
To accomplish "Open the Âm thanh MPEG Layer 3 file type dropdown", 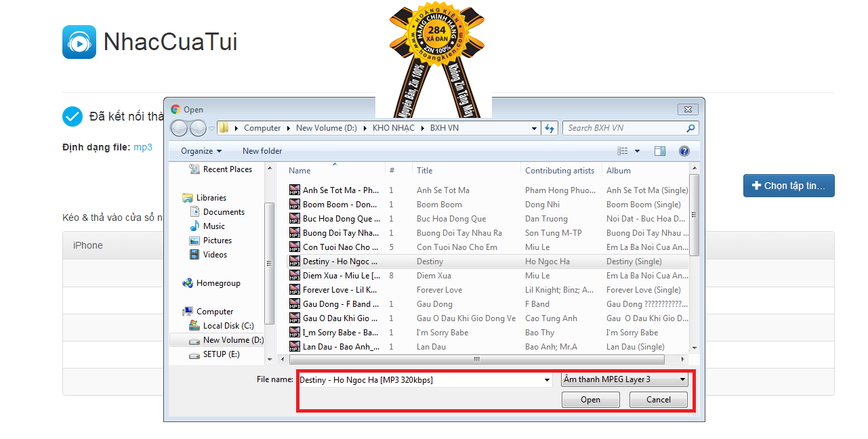I will click(x=625, y=379).
